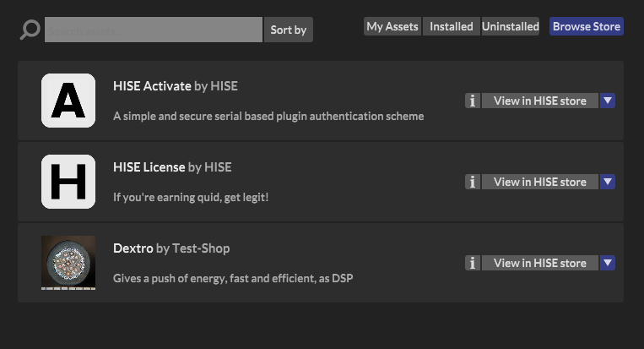Image resolution: width=644 pixels, height=349 pixels.
Task: Expand the Dextro dropdown arrow
Action: [608, 263]
